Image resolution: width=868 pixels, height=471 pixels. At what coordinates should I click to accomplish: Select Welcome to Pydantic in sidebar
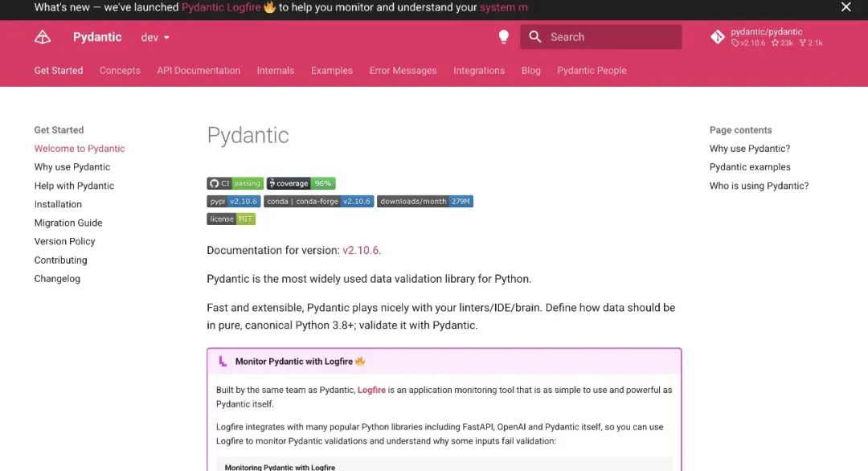[x=80, y=149]
